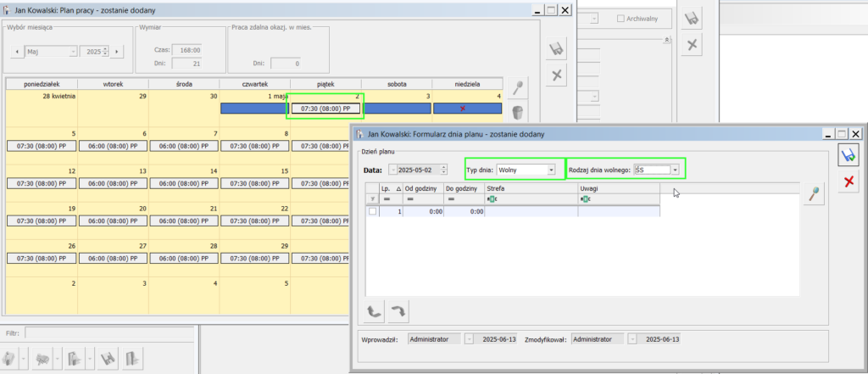
Task: Click the X cancel icon in the background window
Action: 691,45
